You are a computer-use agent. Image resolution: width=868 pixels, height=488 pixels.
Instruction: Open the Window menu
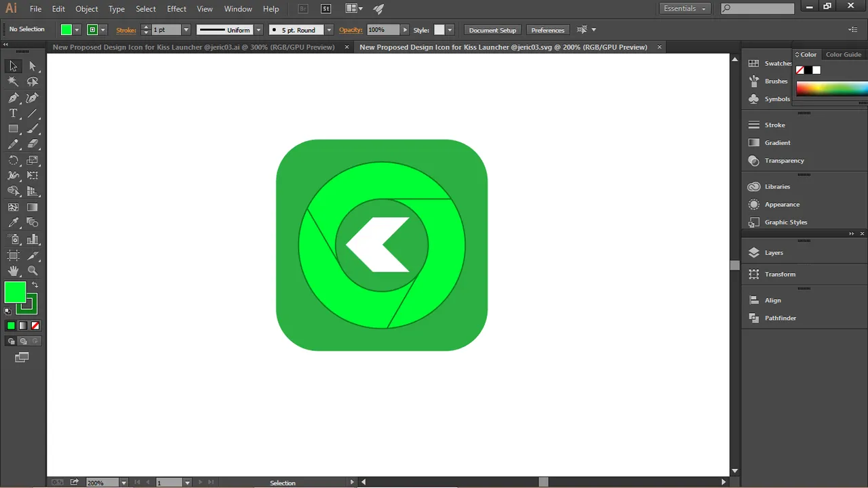[238, 9]
